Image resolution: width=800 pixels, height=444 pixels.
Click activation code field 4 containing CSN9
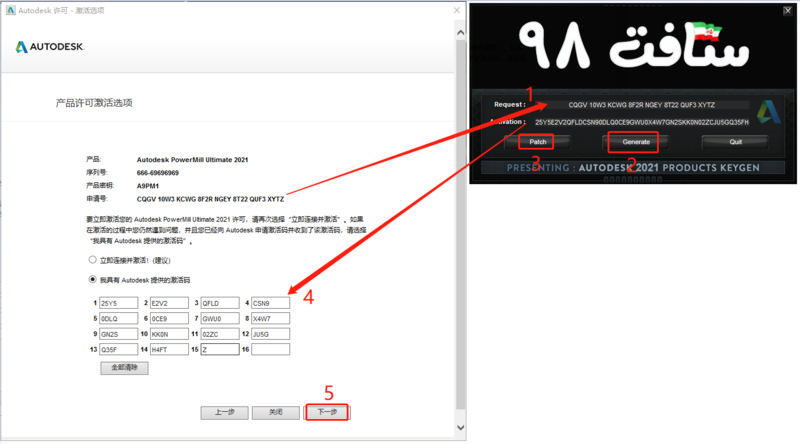[x=270, y=303]
